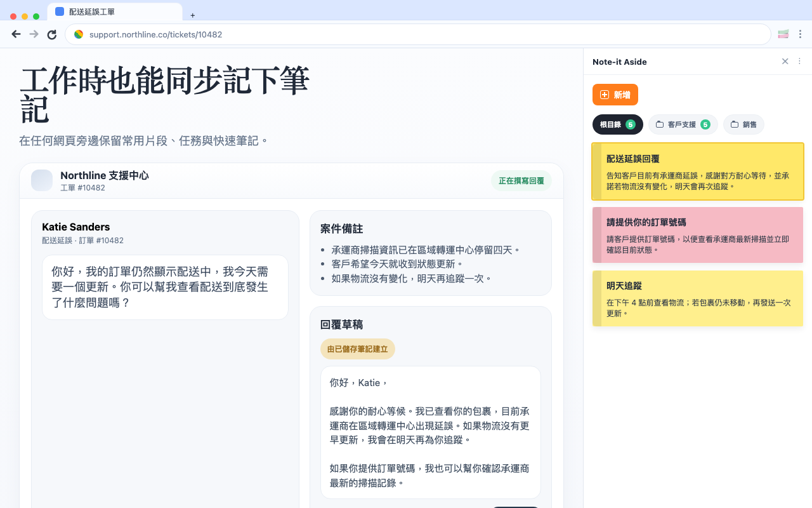Expand the 明天追蹤 note card
Viewport: 812px width, 508px height.
(x=698, y=298)
